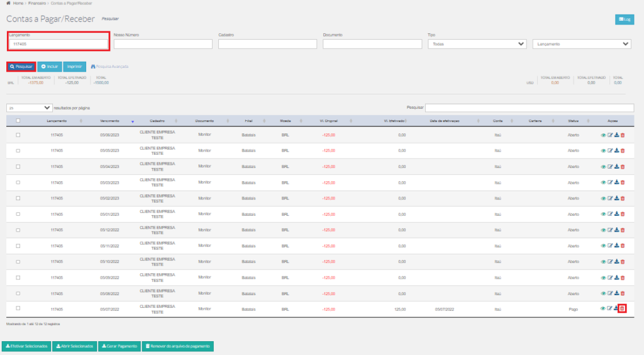Sort table by Cadastro column
This screenshot has width=644, height=355.
[x=157, y=121]
